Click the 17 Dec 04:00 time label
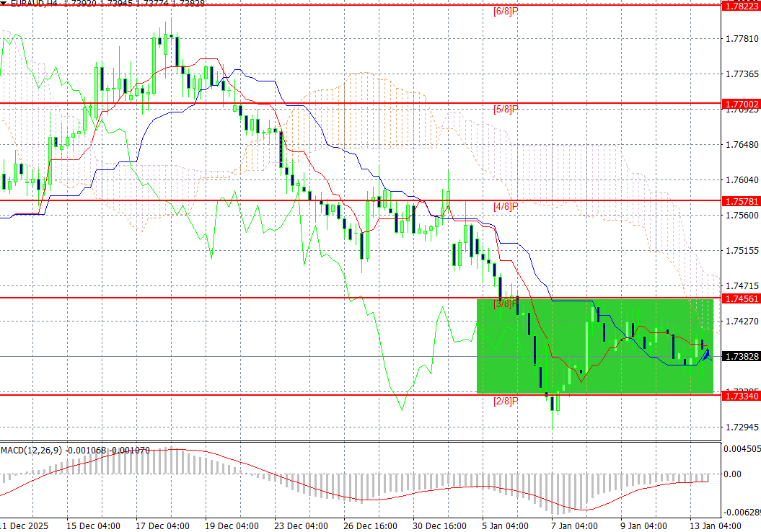This screenshot has width=761, height=532. point(162,526)
